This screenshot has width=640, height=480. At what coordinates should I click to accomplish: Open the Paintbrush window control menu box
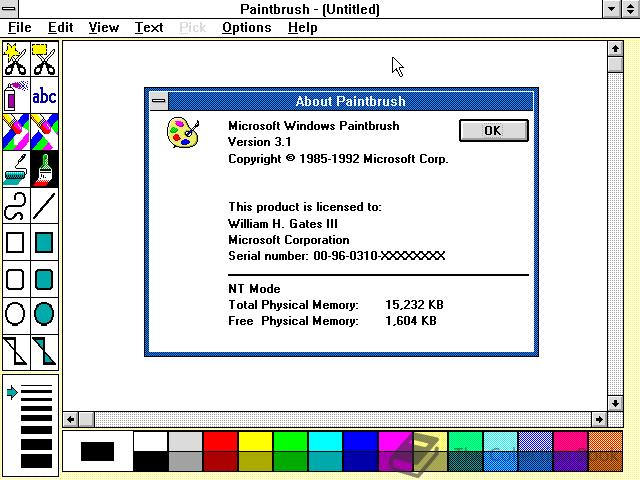(9, 8)
